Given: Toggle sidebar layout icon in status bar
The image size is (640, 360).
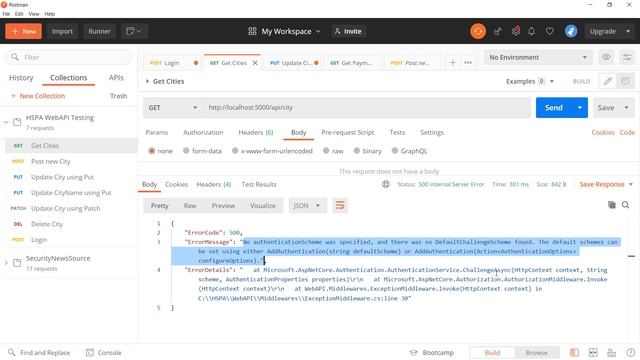Looking at the screenshot, I should [574, 352].
